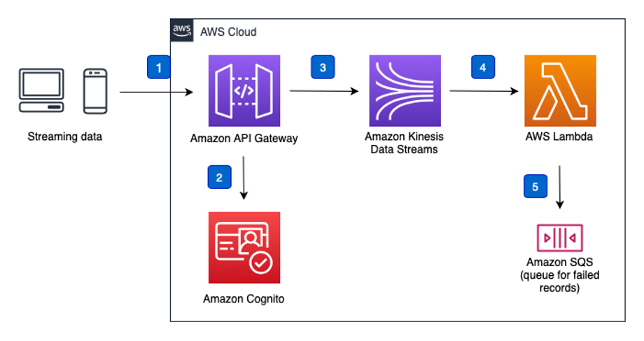This screenshot has width=644, height=341.
Task: Click the Amazon API Gateway icon
Action: coord(244,91)
